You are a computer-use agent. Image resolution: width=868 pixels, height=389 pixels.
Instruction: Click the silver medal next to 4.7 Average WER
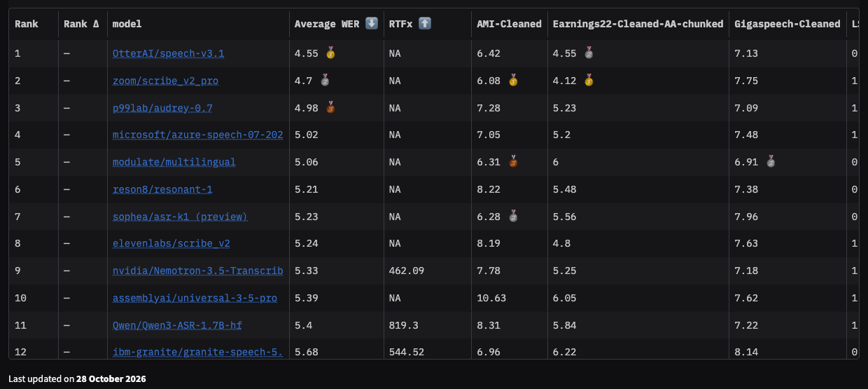(325, 81)
